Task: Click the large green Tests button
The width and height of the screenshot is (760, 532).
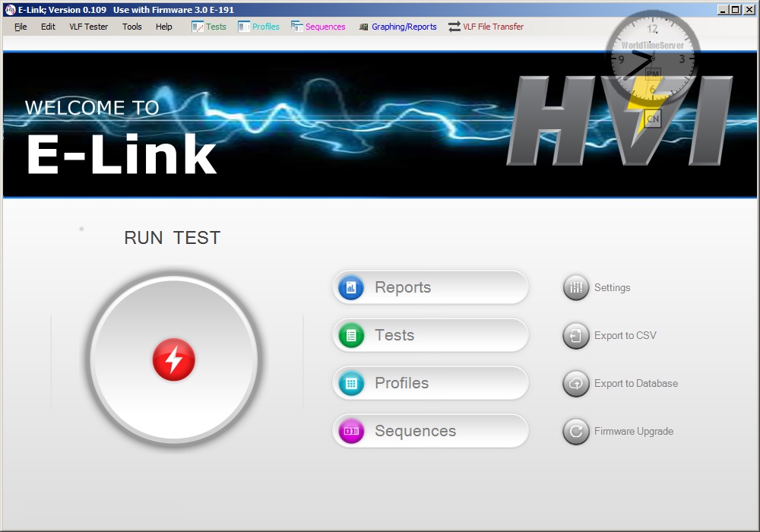Action: (x=430, y=335)
